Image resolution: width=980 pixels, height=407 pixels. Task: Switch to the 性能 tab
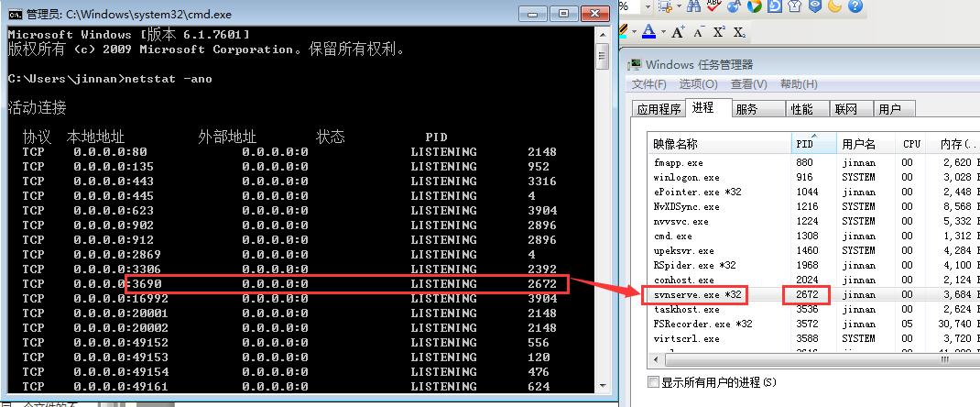click(807, 109)
